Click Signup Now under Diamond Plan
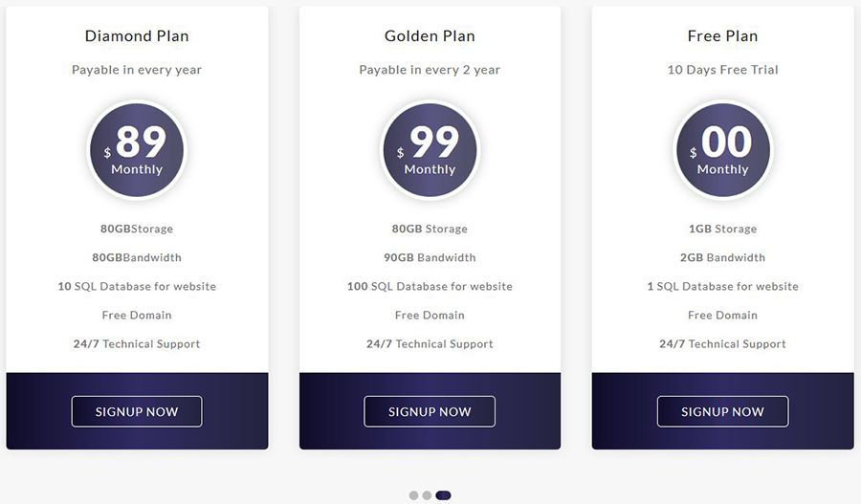The width and height of the screenshot is (861, 504). point(137,411)
